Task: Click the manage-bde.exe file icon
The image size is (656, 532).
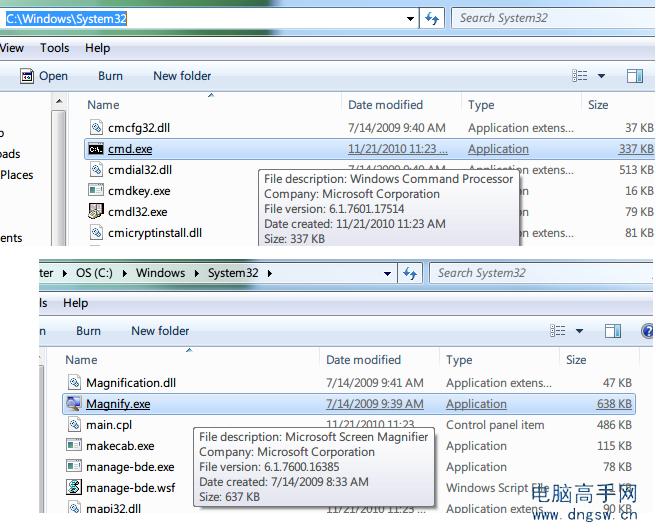Action: click(x=74, y=466)
